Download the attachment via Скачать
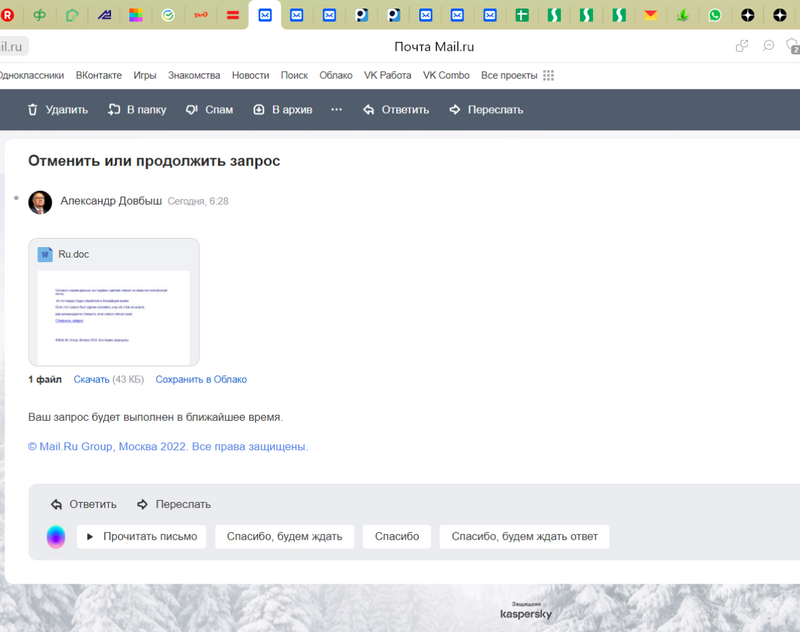 91,380
